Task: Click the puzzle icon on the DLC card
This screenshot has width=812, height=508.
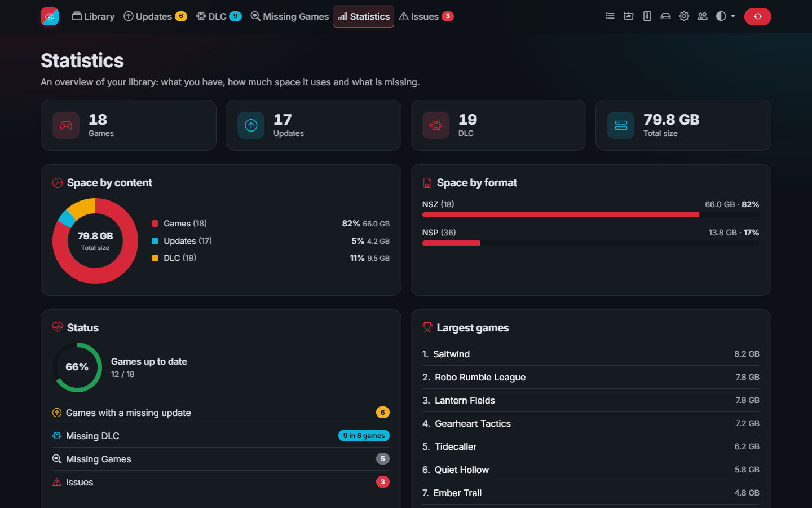Action: pos(436,125)
